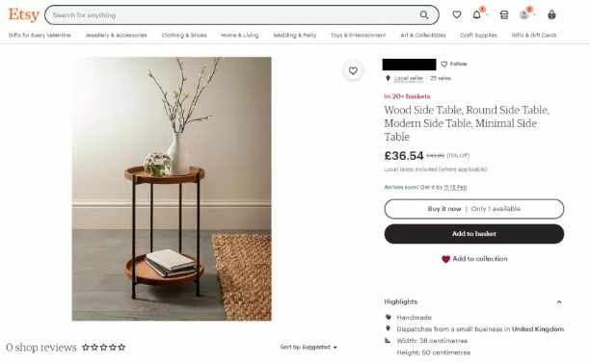This screenshot has height=364, width=590.
Task: Focus the Search for anything field
Action: point(233,15)
